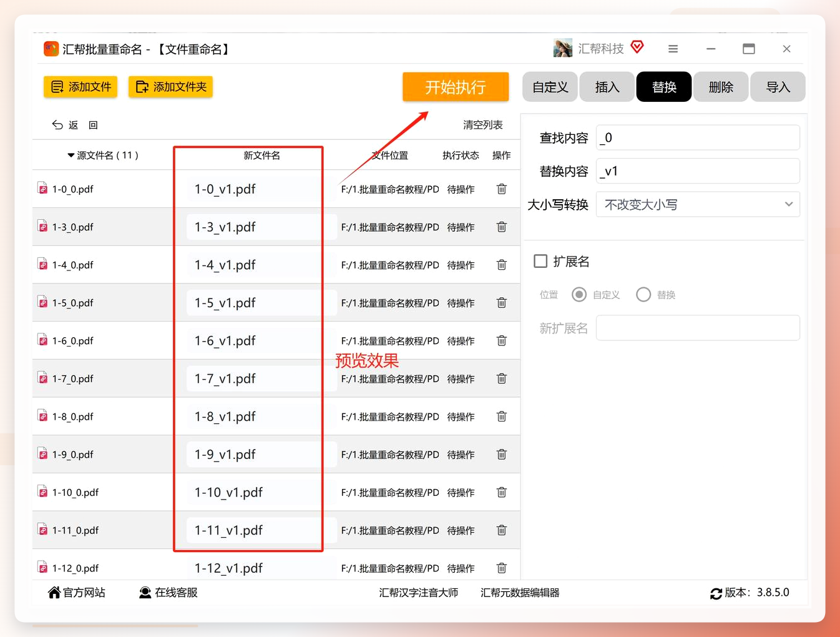This screenshot has height=637, width=840.
Task: Click the 新扩展名 input field
Action: [698, 328]
